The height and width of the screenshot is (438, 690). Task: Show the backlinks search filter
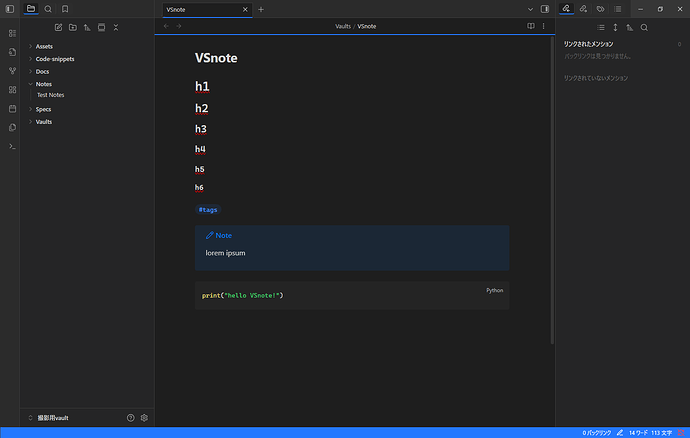coord(644,27)
